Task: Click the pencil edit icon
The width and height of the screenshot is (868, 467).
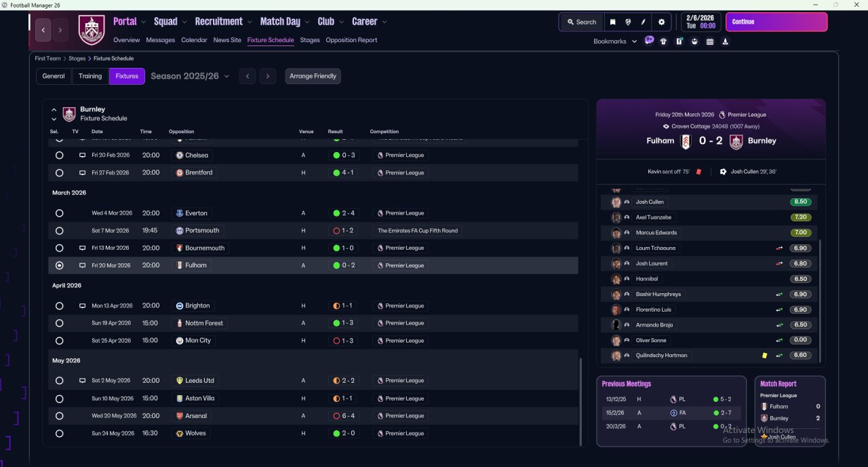Action: [644, 22]
